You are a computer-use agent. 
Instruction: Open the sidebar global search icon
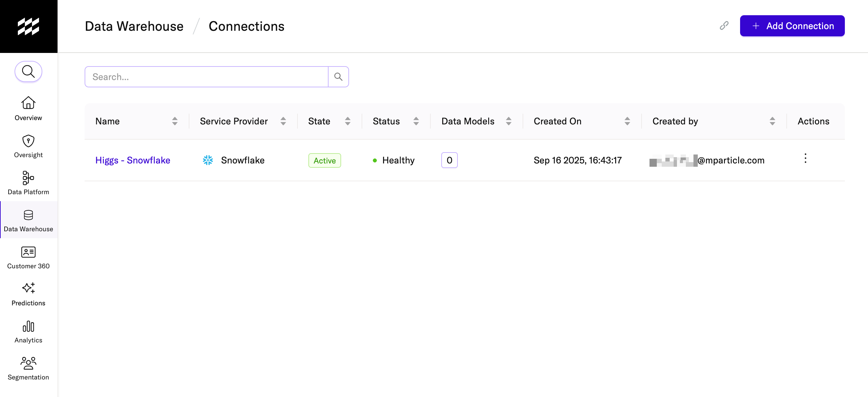point(28,71)
